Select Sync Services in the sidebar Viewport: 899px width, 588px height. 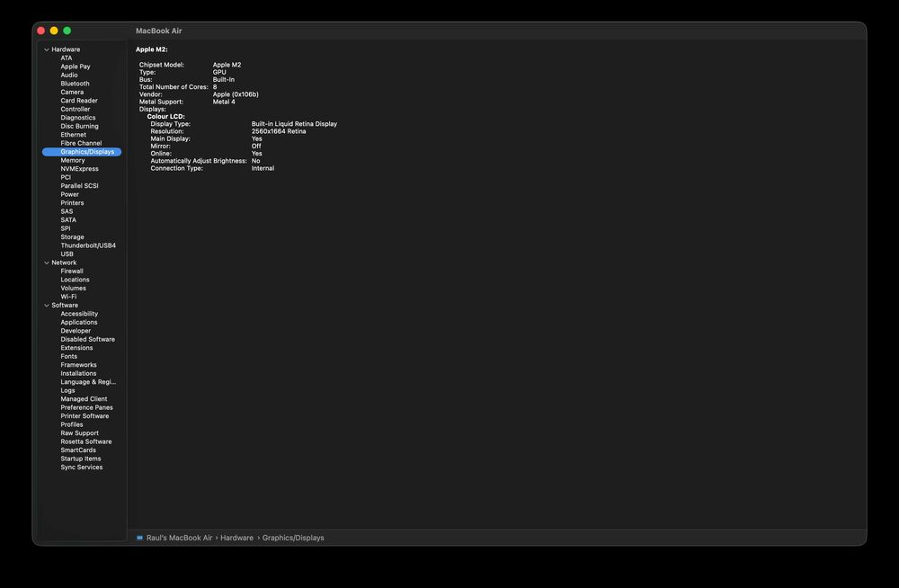click(82, 467)
